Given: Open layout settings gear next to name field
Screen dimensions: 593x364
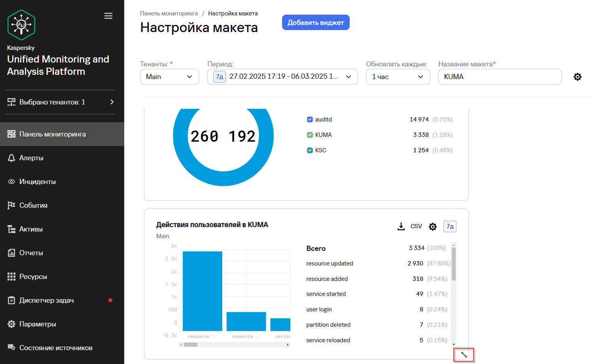Looking at the screenshot, I should coord(578,77).
